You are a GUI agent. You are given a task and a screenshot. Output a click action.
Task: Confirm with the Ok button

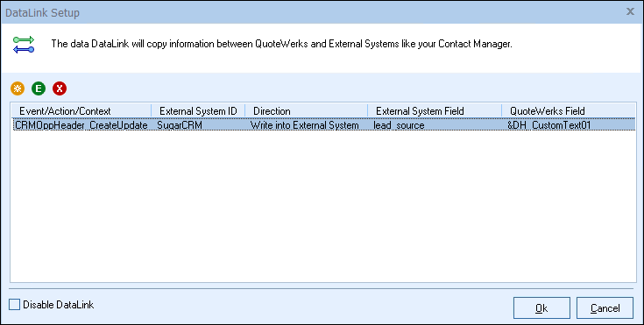point(541,308)
